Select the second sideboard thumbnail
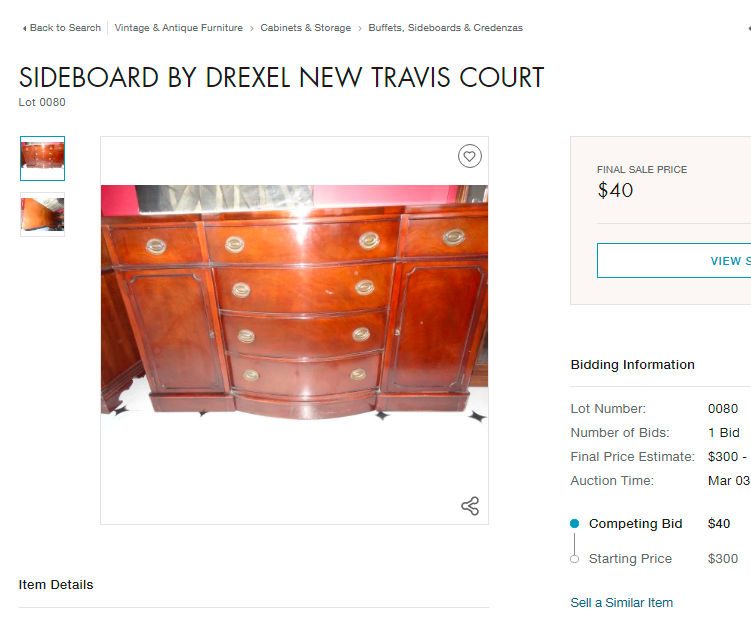This screenshot has height=619, width=751. 42,215
